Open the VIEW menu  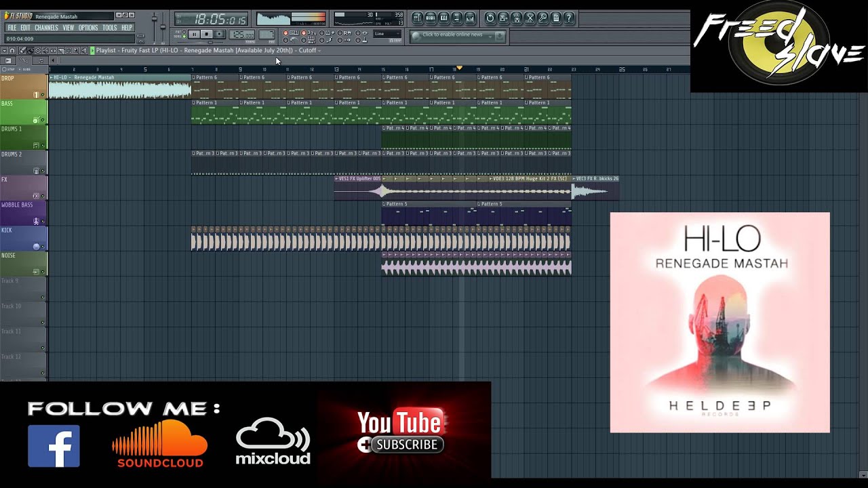68,28
